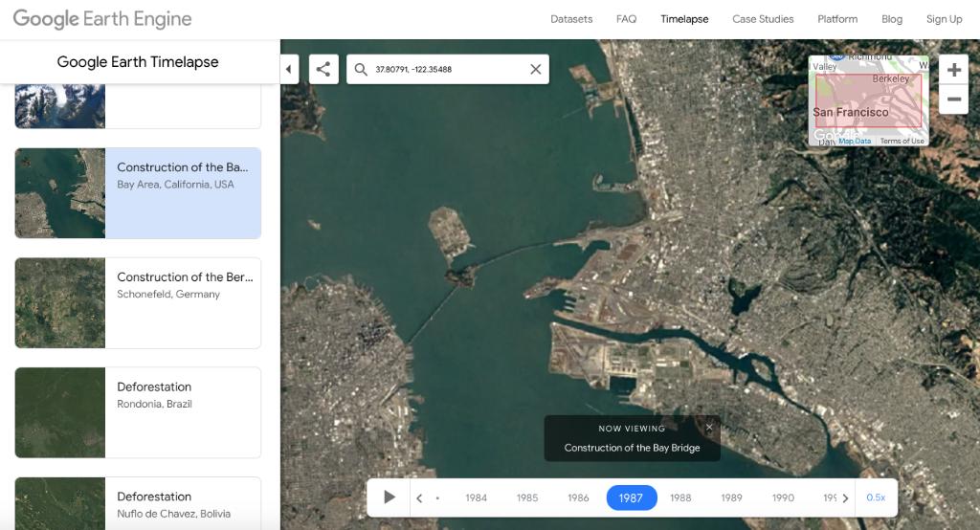This screenshot has height=530, width=980.
Task: Jump to year 1986
Action: coord(578,497)
